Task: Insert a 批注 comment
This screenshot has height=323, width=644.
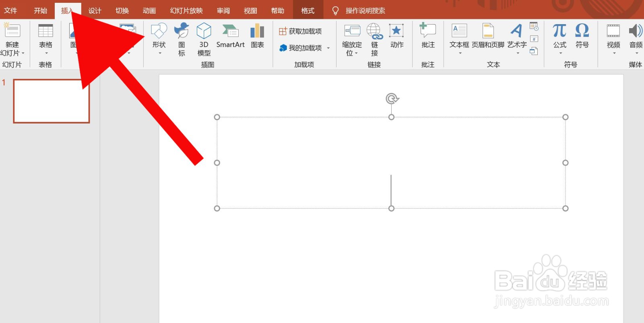Action: pyautogui.click(x=428, y=36)
